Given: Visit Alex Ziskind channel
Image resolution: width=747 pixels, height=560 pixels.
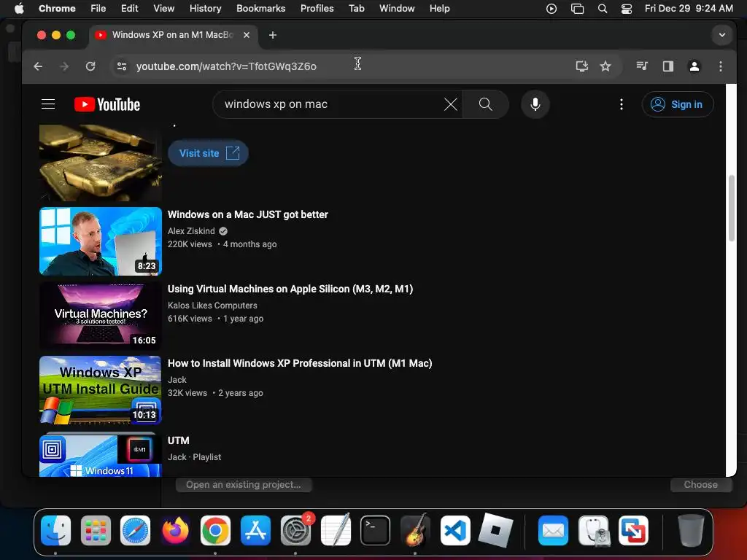Looking at the screenshot, I should pyautogui.click(x=191, y=231).
